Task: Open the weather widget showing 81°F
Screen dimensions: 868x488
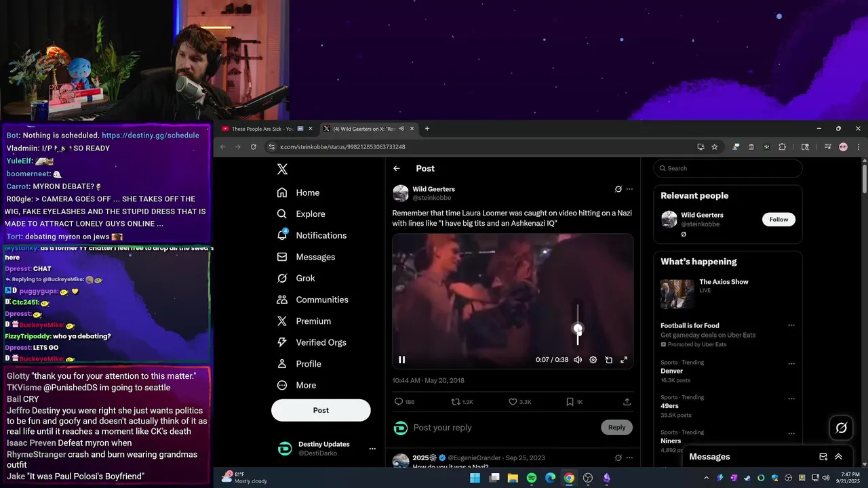Action: pyautogui.click(x=245, y=478)
